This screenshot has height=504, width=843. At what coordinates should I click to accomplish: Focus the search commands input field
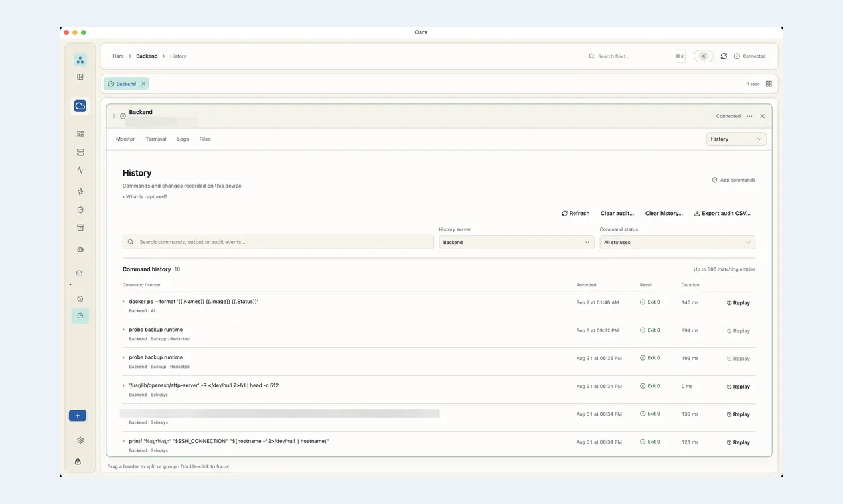(278, 242)
